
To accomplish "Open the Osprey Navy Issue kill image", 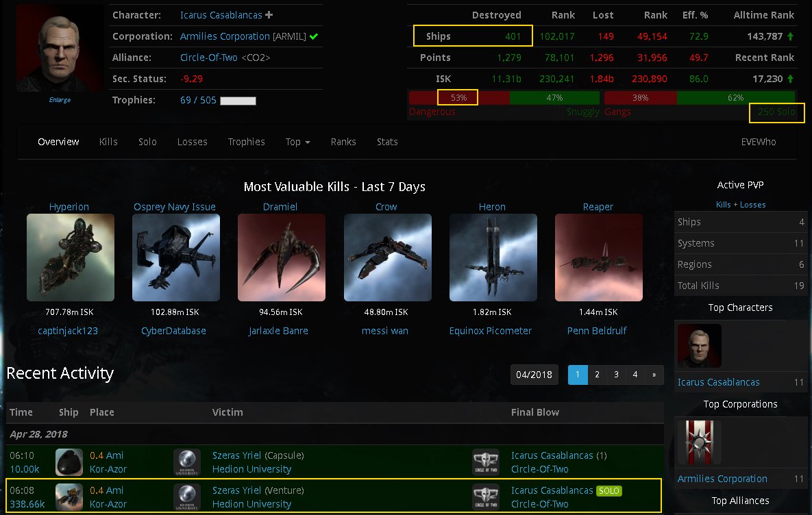I will 176,257.
